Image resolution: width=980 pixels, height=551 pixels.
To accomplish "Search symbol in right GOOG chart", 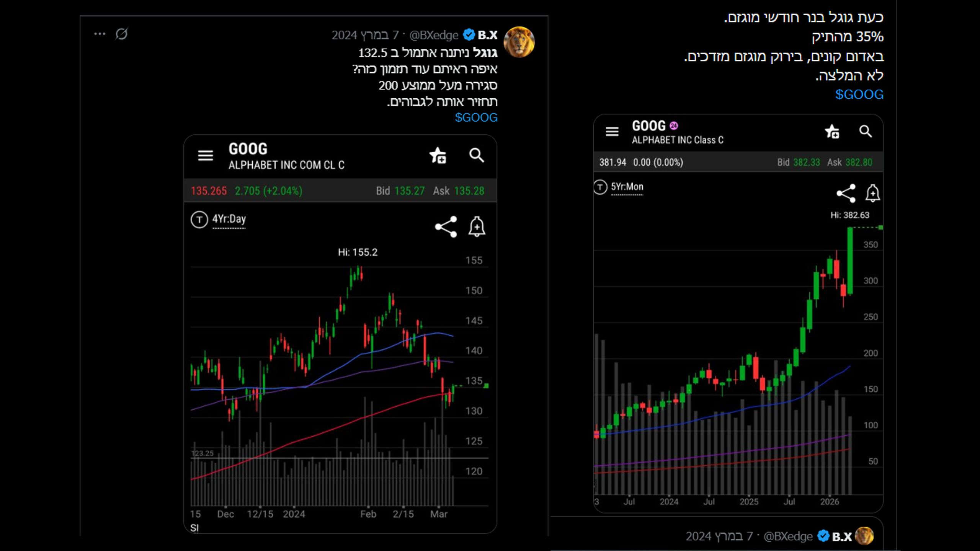I will coord(865,131).
